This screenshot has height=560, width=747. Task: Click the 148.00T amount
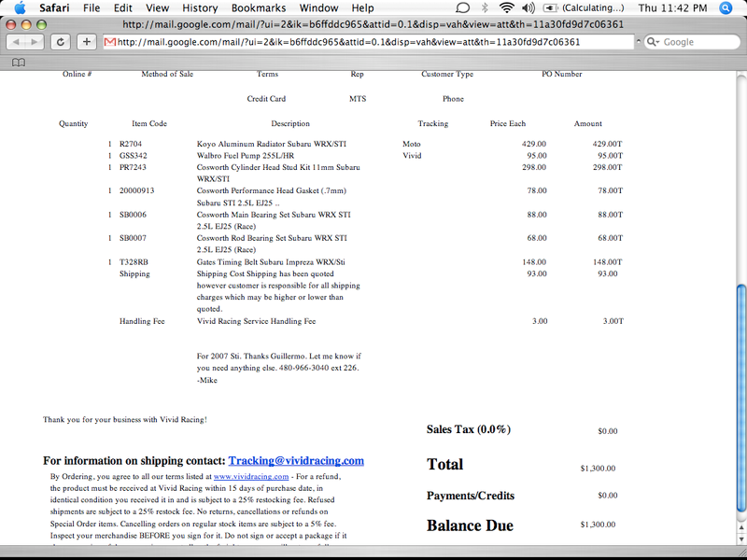[x=608, y=262]
